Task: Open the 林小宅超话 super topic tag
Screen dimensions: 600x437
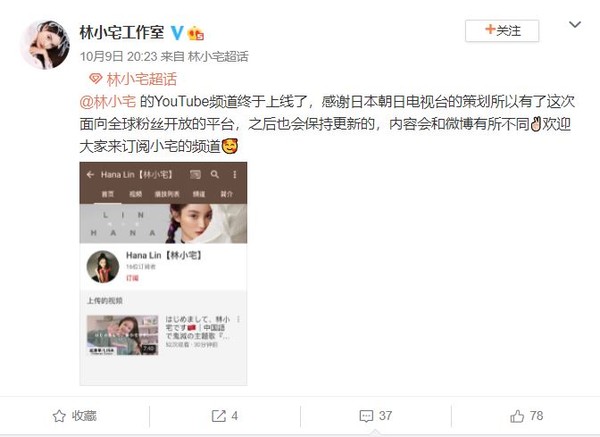Action: click(142, 79)
